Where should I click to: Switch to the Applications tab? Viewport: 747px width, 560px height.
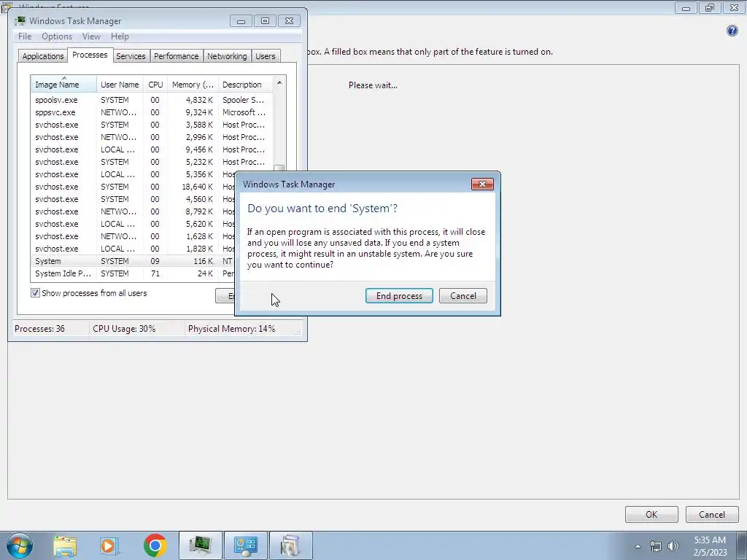click(43, 56)
